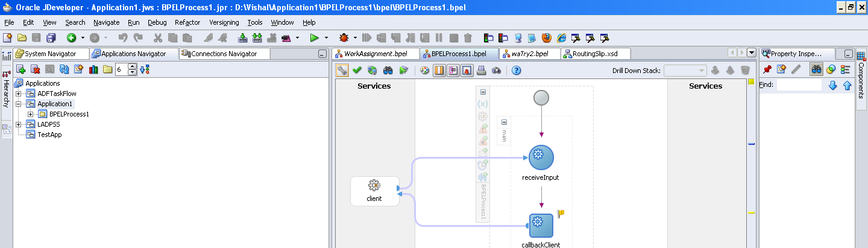868x248 pixels.
Task: Click the binoculars Find icon in BPEL editor
Action: (x=388, y=71)
